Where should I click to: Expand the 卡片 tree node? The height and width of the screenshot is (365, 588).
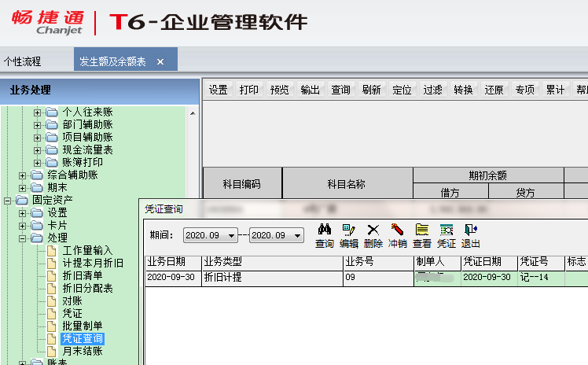(22, 226)
